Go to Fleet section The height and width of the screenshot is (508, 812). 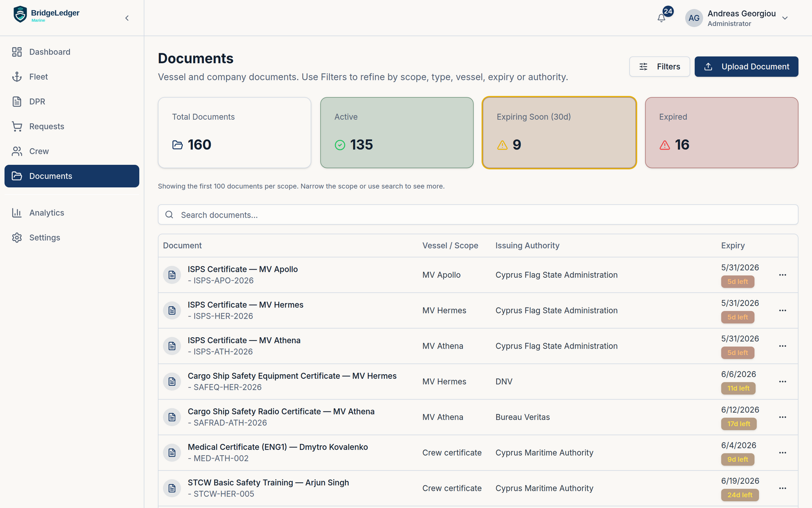click(x=72, y=77)
